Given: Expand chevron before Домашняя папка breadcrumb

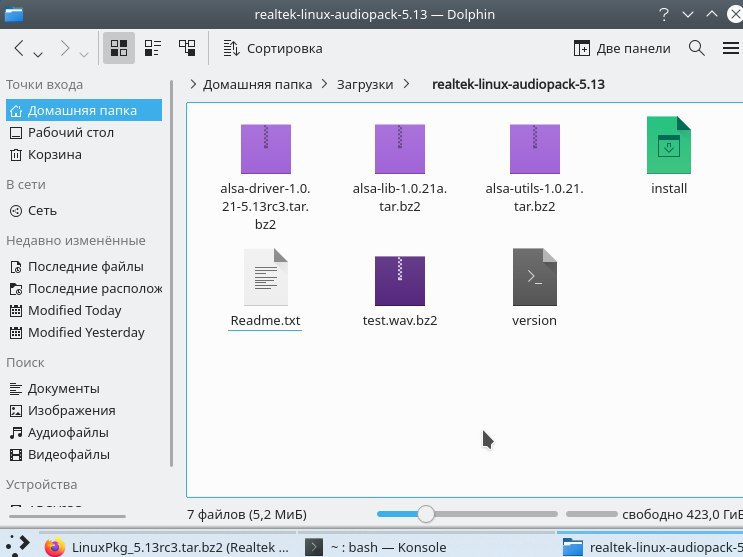Looking at the screenshot, I should (x=193, y=84).
